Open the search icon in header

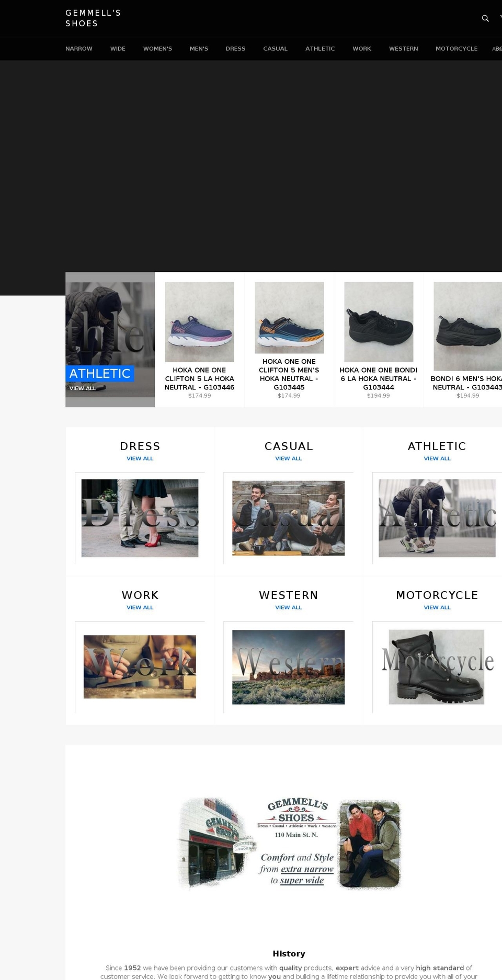pos(485,18)
